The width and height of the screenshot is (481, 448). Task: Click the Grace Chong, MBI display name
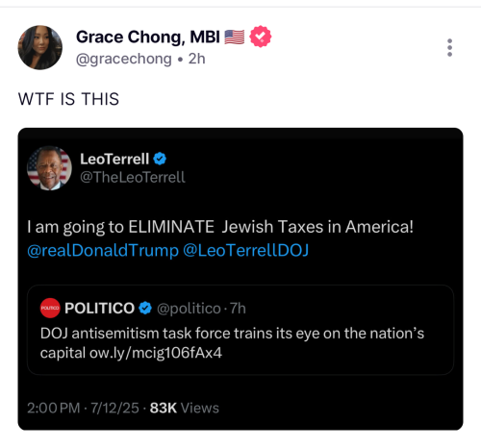(x=148, y=37)
